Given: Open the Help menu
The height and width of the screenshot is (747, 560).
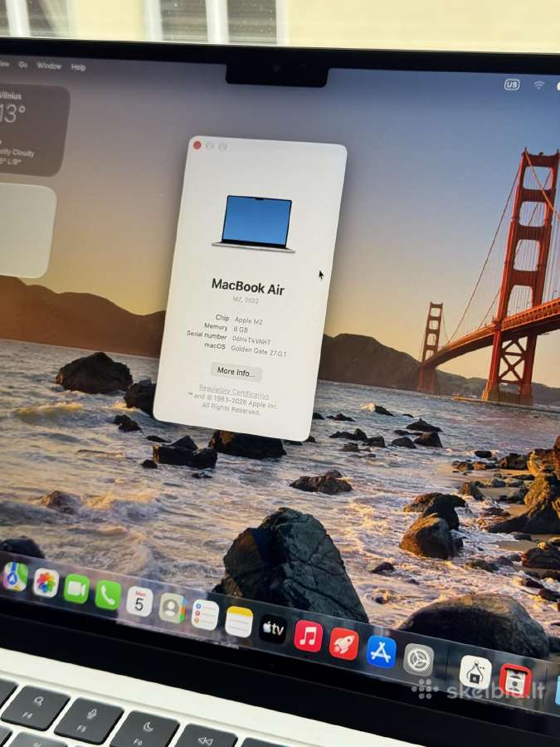Looking at the screenshot, I should [79, 67].
